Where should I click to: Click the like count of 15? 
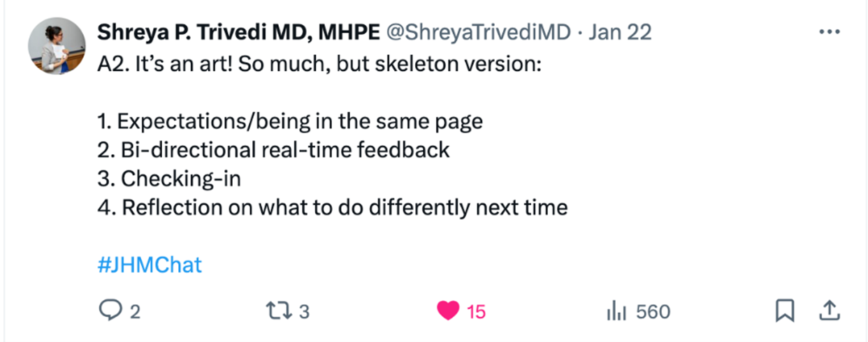(476, 311)
